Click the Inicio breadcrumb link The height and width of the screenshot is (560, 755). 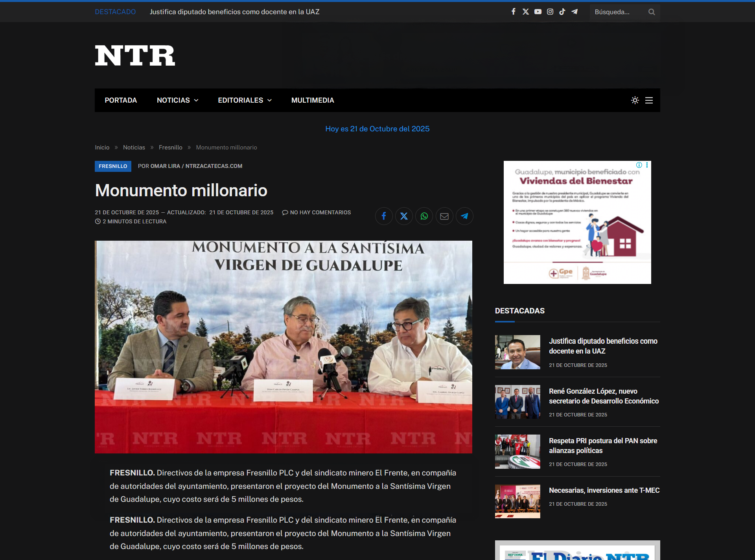click(102, 147)
